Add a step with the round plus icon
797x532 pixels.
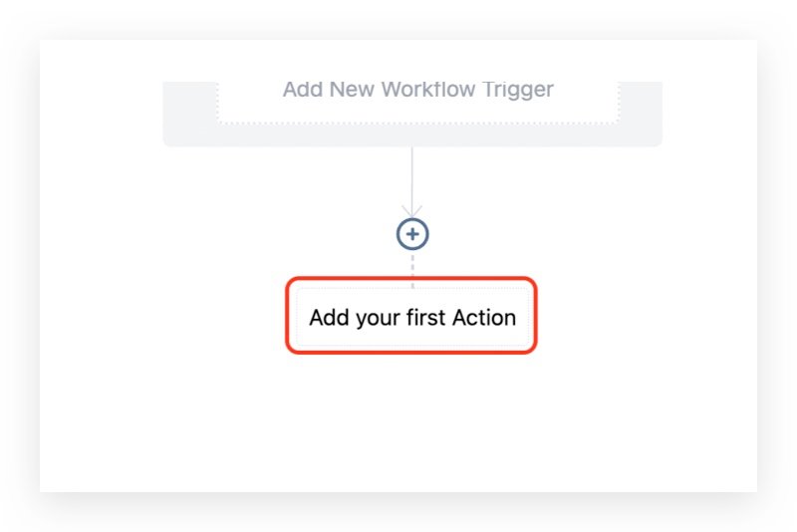click(x=412, y=234)
